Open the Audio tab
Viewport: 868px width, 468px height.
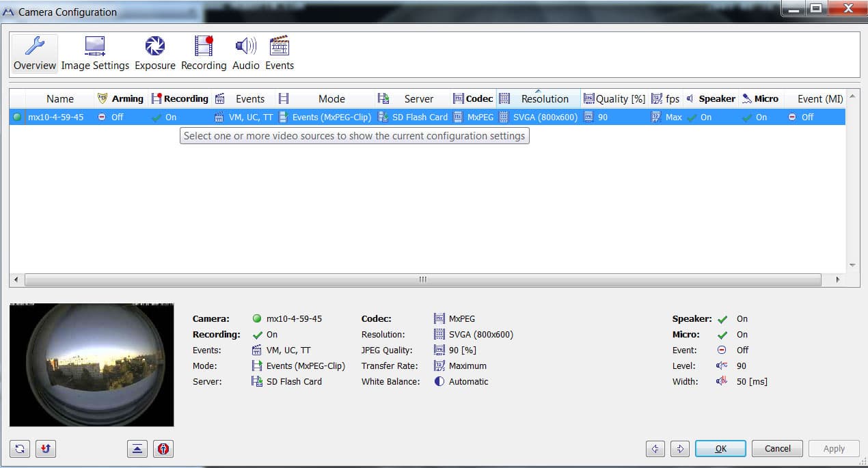coord(246,54)
